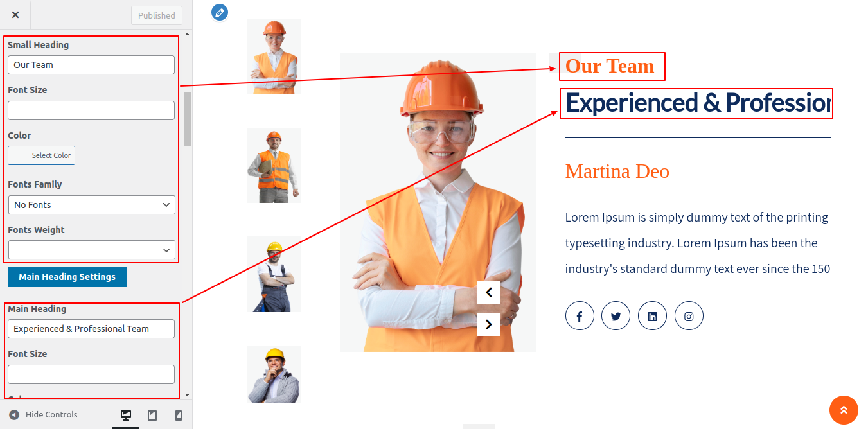Open the Fonts Family dropdown

coord(92,205)
